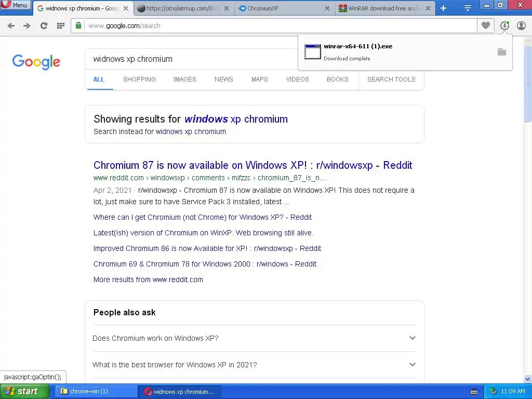
Task: Click the 'Download complete' status text
Action: pos(347,58)
